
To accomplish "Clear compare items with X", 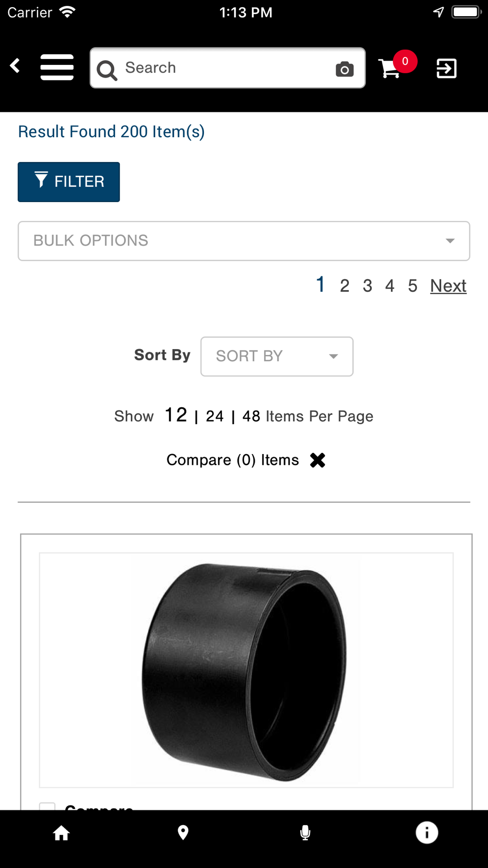I will [318, 460].
